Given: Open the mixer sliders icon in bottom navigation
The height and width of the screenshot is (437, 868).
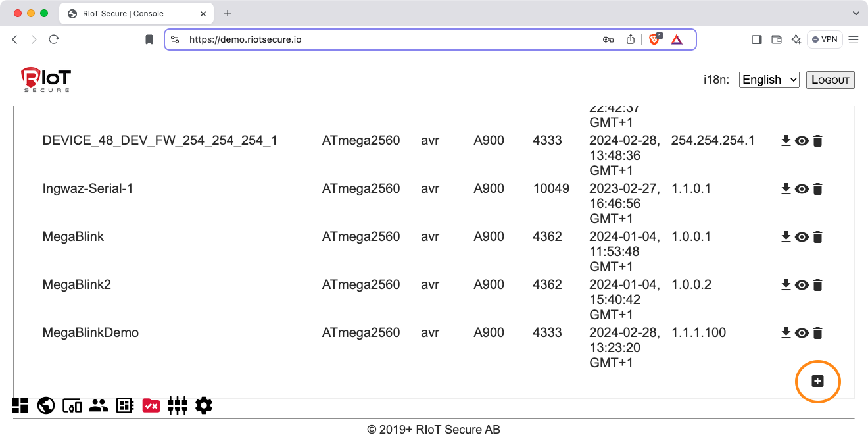Looking at the screenshot, I should [178, 405].
